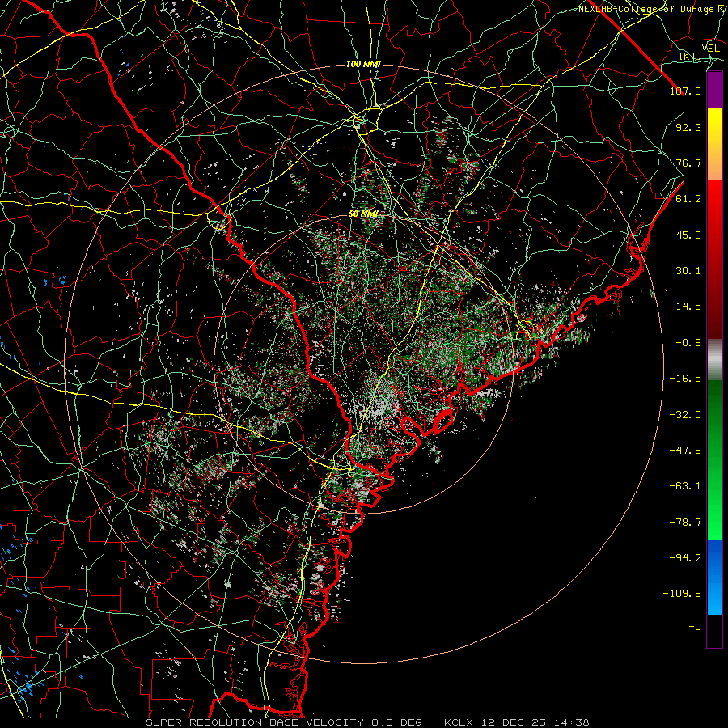728x728 pixels.
Task: Click the -109.8 legend value
Action: 682,594
